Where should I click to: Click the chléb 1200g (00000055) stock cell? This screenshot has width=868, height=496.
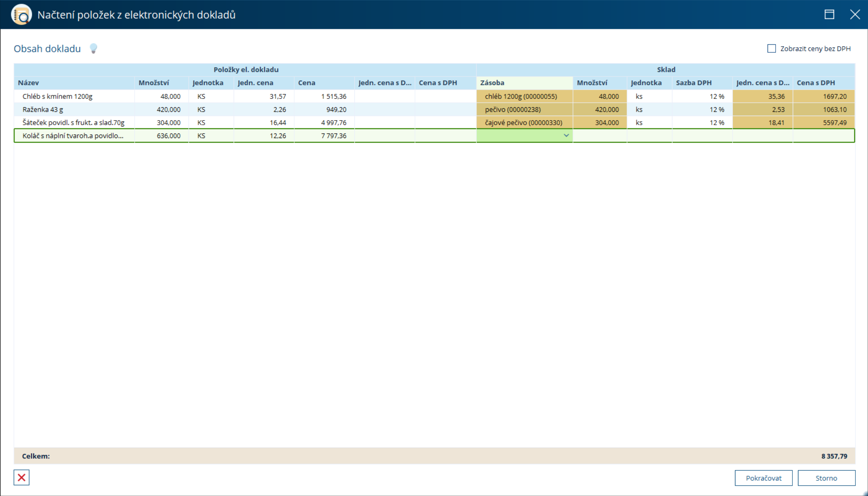pyautogui.click(x=521, y=96)
